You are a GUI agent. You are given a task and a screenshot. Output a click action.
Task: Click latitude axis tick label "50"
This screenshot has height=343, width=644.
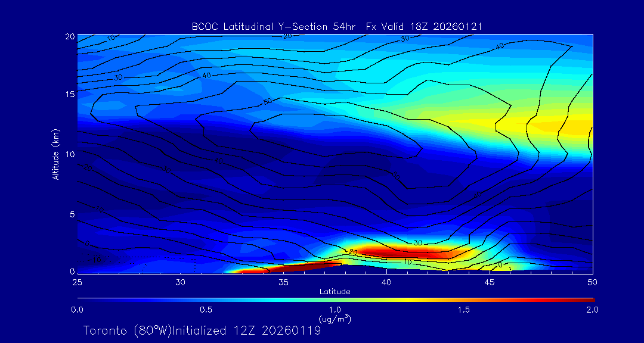click(x=593, y=282)
